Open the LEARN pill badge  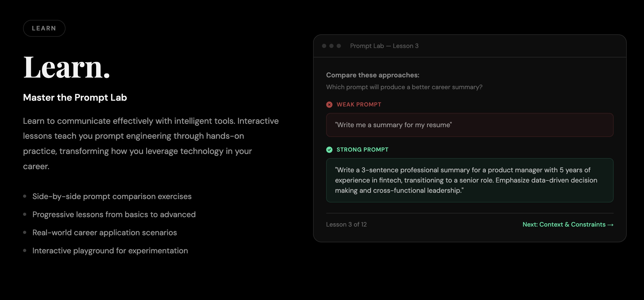point(44,28)
